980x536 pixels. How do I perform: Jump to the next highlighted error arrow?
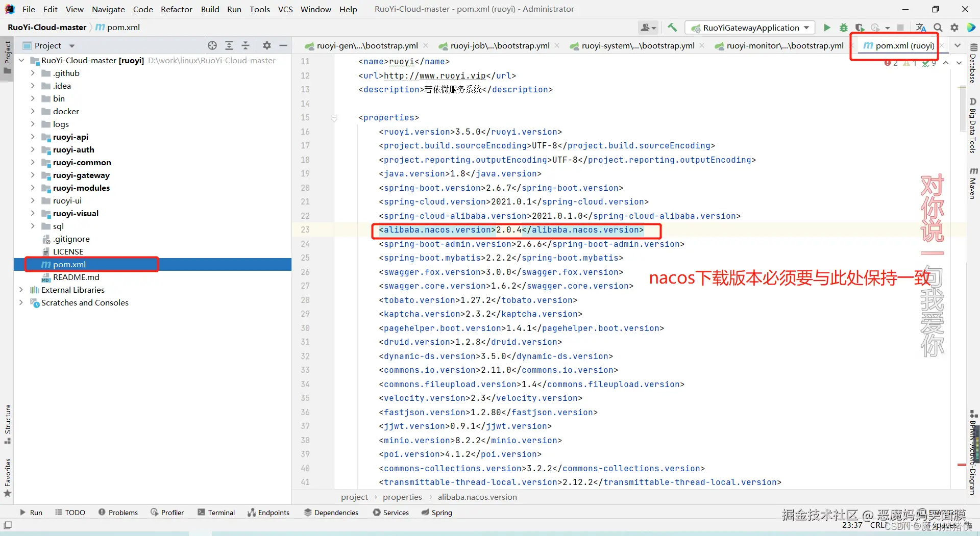click(x=959, y=63)
